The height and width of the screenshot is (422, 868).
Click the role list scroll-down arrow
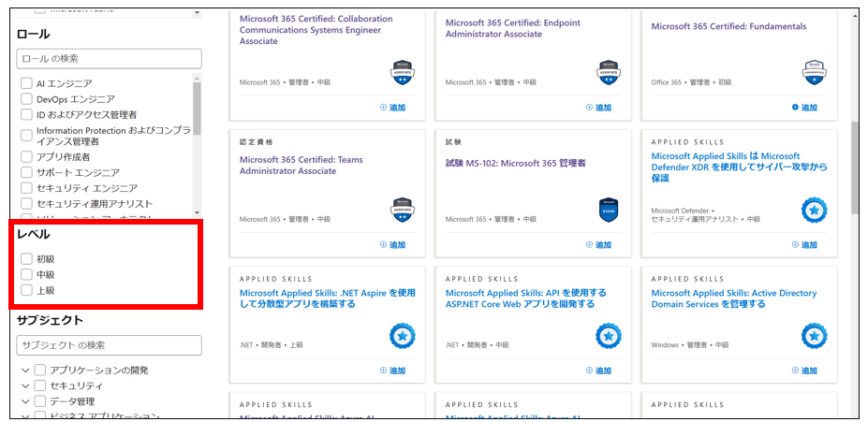197,213
